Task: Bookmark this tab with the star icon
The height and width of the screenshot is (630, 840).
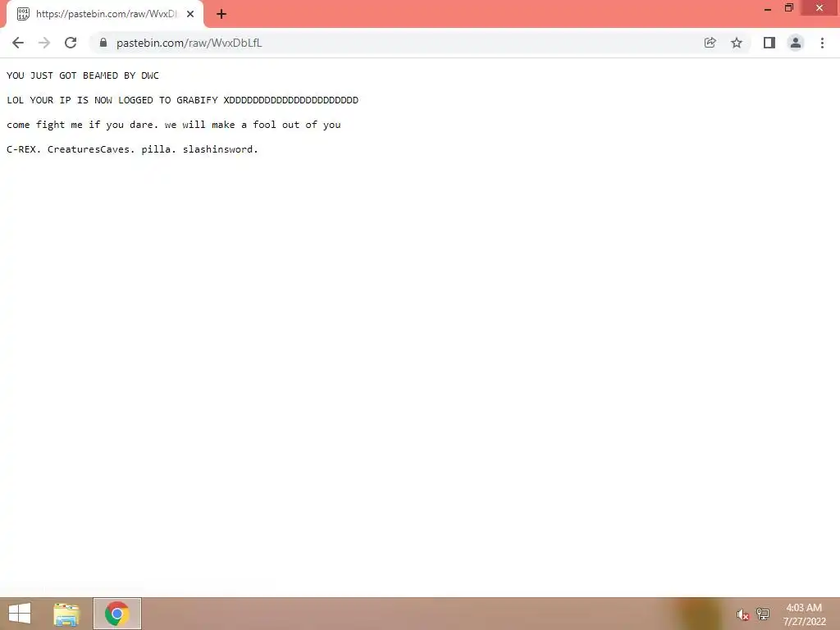Action: (737, 43)
